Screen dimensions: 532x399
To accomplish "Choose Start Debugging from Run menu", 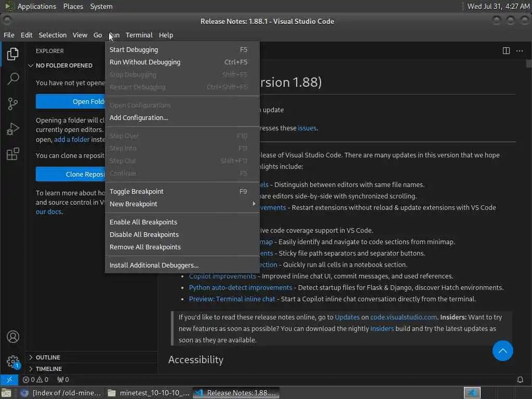I will pyautogui.click(x=182, y=49).
